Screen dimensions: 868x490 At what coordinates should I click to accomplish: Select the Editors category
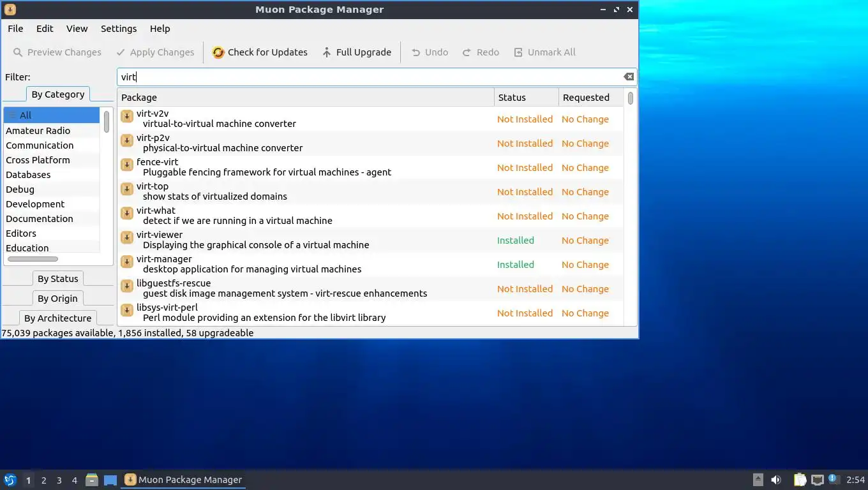(52, 234)
